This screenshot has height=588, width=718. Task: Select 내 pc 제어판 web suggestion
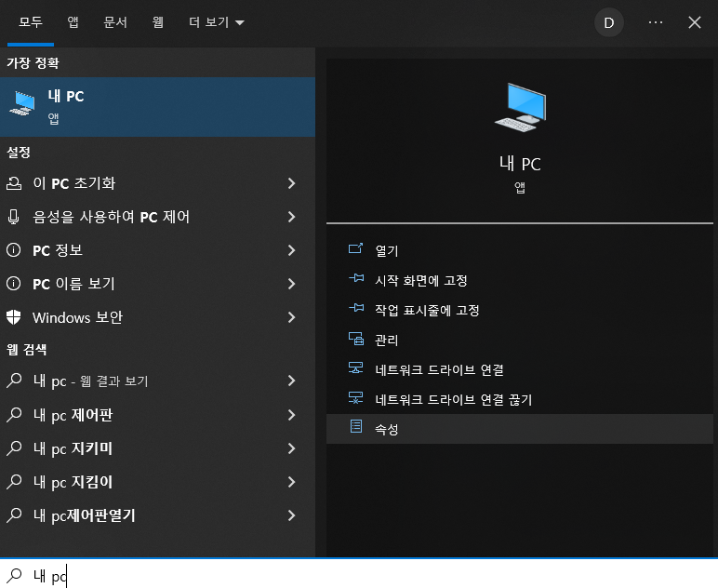(x=157, y=415)
